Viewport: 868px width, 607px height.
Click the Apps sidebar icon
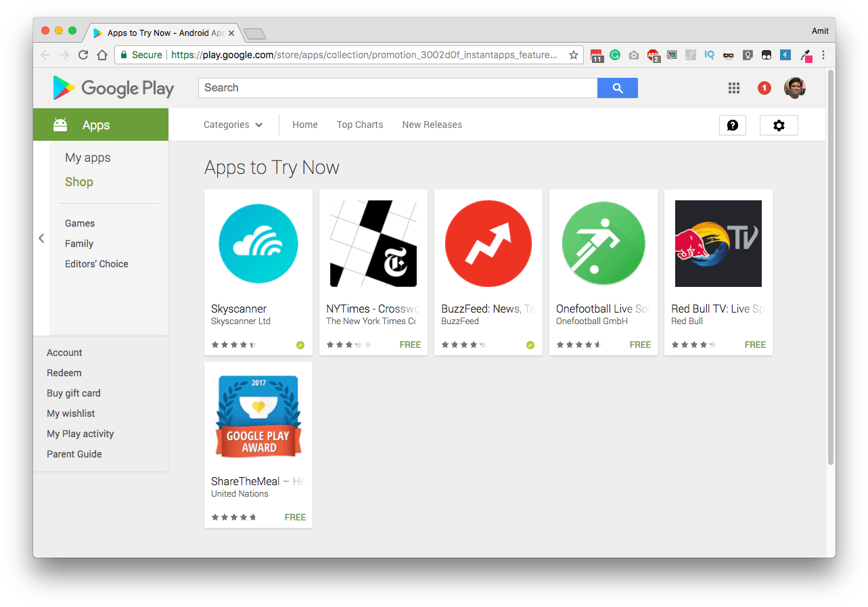tap(60, 125)
